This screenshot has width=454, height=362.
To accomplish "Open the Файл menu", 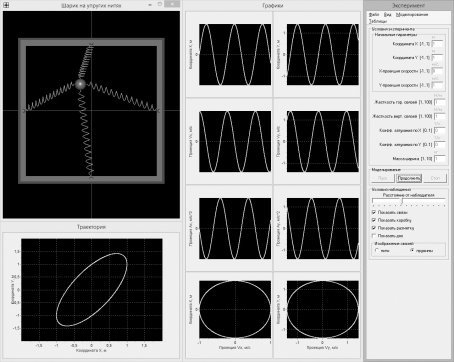I will 374,15.
